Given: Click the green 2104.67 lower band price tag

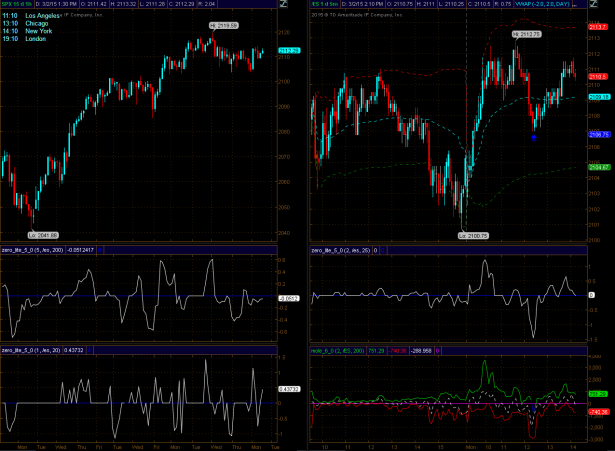Looking at the screenshot, I should pos(599,167).
